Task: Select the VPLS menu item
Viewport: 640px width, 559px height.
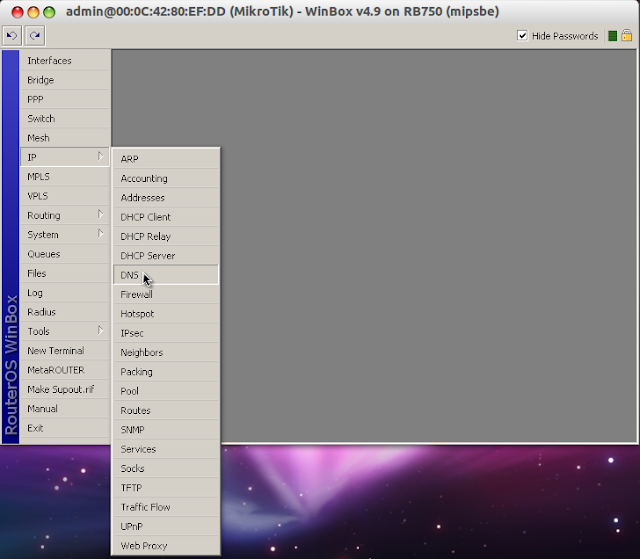Action: click(65, 196)
